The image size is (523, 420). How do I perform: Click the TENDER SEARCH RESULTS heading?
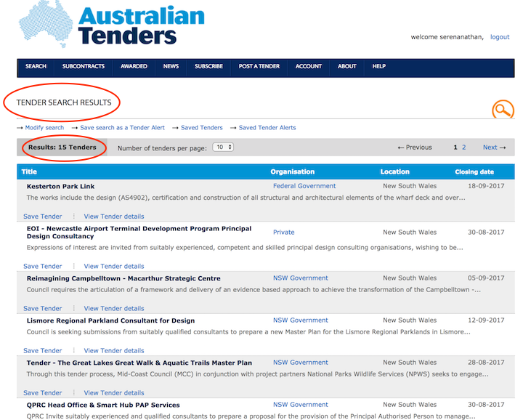pyautogui.click(x=64, y=102)
